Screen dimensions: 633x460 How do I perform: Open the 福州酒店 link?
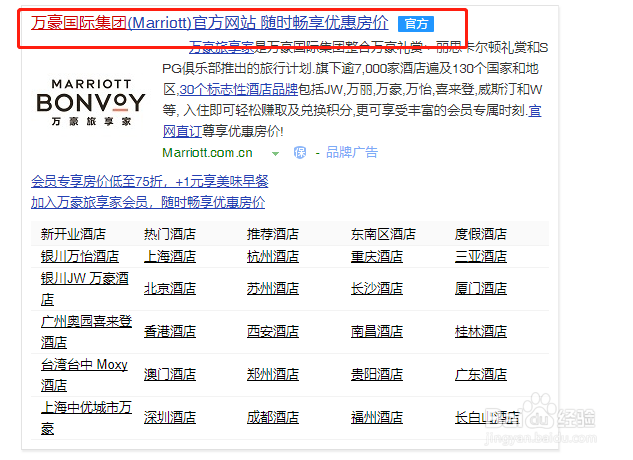pos(377,418)
